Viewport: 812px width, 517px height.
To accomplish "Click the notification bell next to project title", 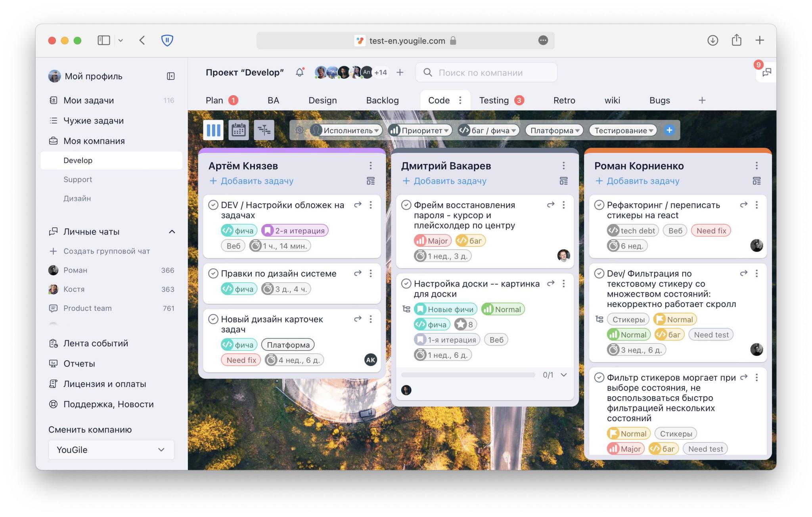I will (x=300, y=72).
